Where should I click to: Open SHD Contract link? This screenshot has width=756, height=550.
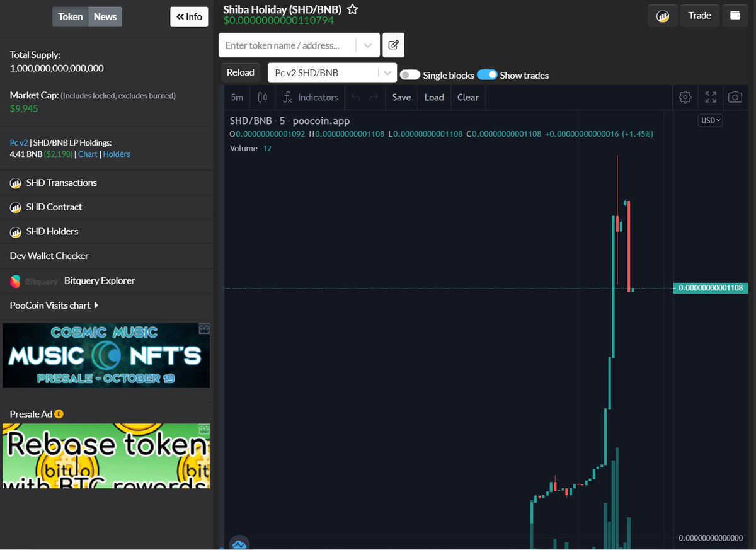[54, 207]
